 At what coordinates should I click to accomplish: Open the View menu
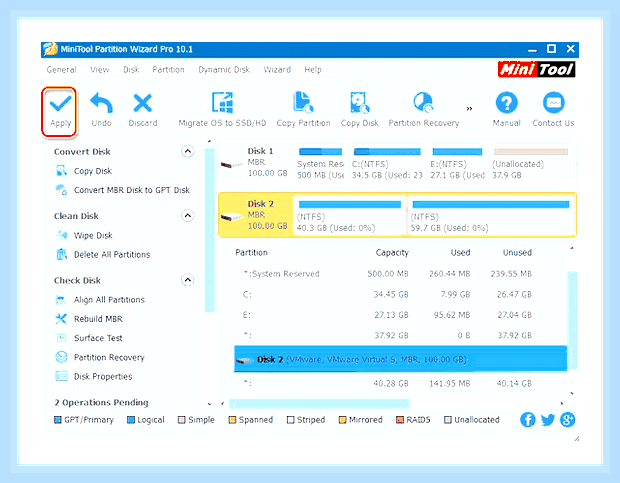pyautogui.click(x=99, y=70)
